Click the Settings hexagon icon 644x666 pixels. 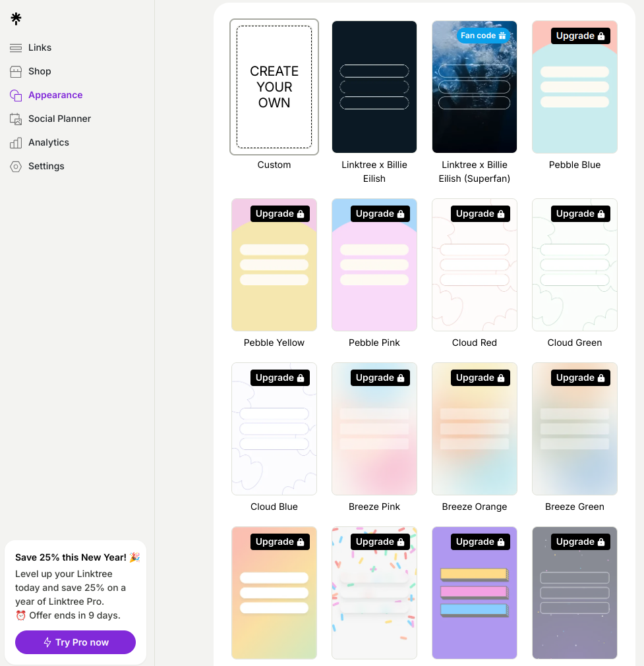point(16,167)
